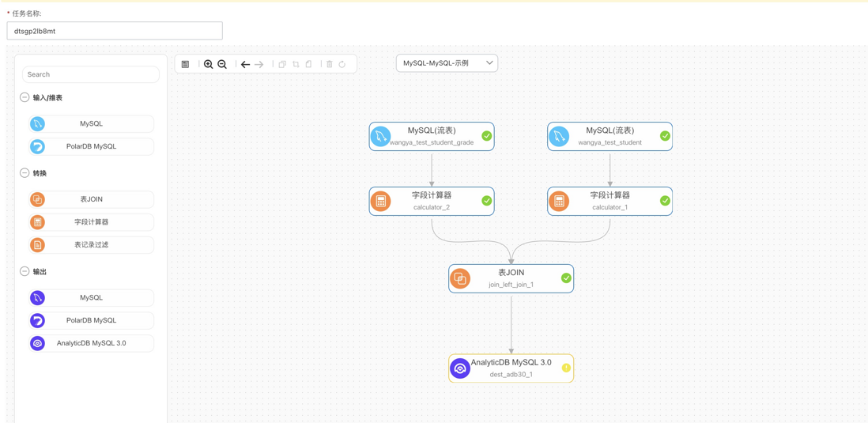Select the output MySQL component under 输出
This screenshot has height=423, width=868.
click(x=92, y=298)
